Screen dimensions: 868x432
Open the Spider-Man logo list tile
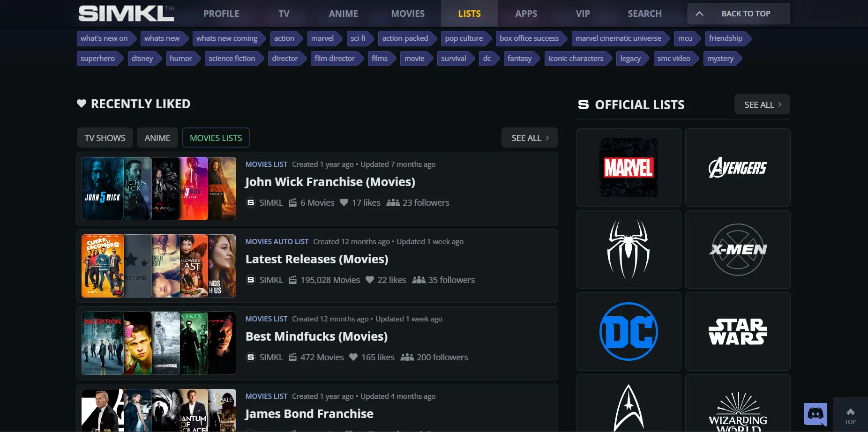tap(628, 249)
